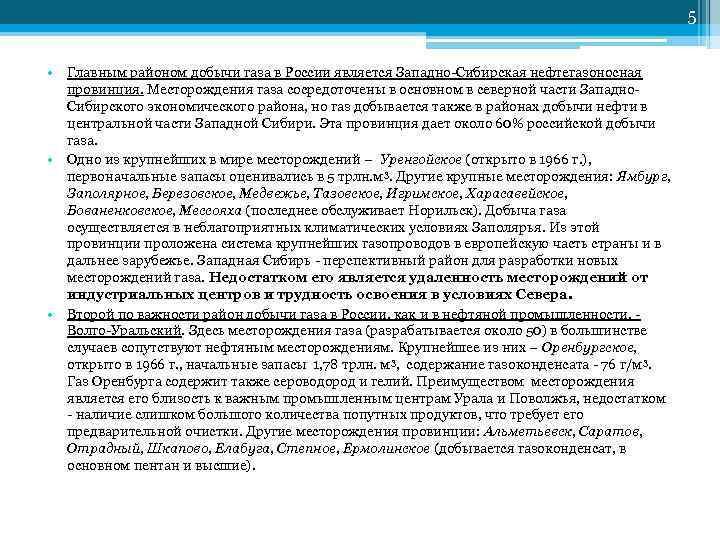Click the italic name 'Игримское'
720x540 pixels.
(x=422, y=193)
